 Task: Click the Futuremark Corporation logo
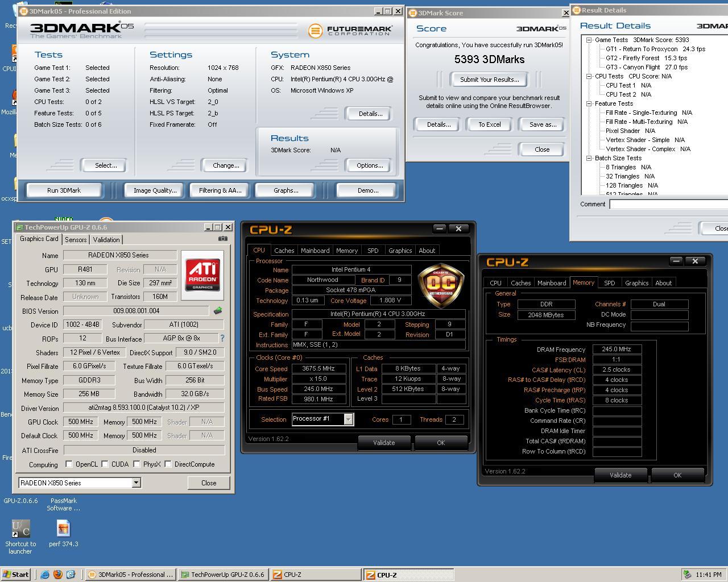350,31
